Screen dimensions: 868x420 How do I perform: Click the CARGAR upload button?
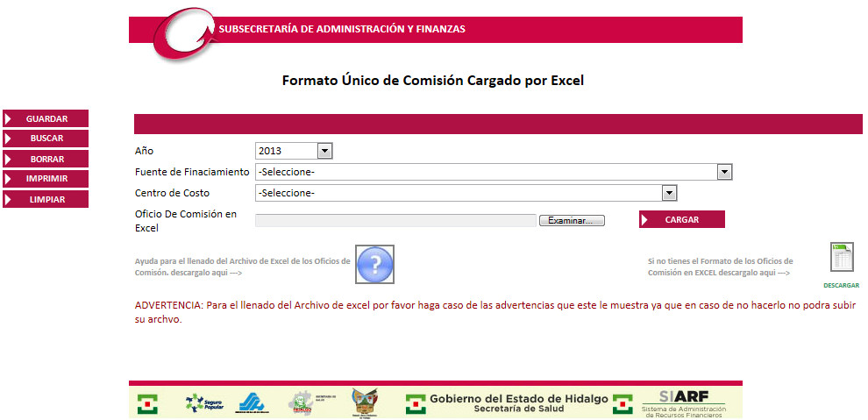[682, 219]
